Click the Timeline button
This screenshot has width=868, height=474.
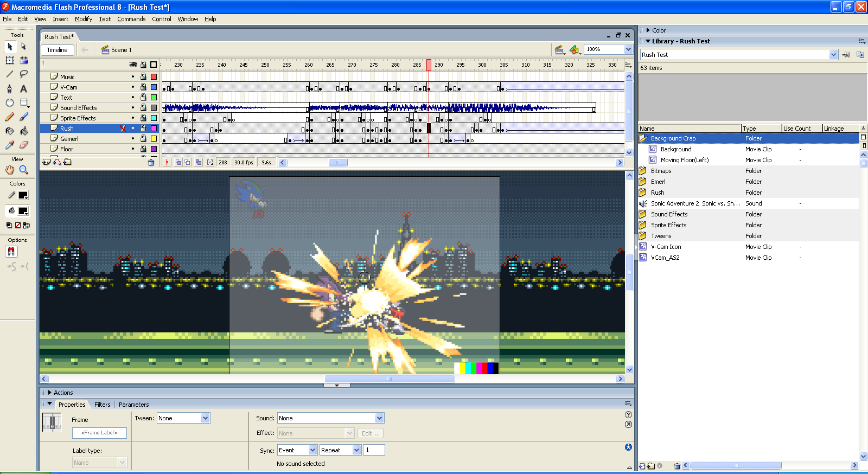(58, 50)
